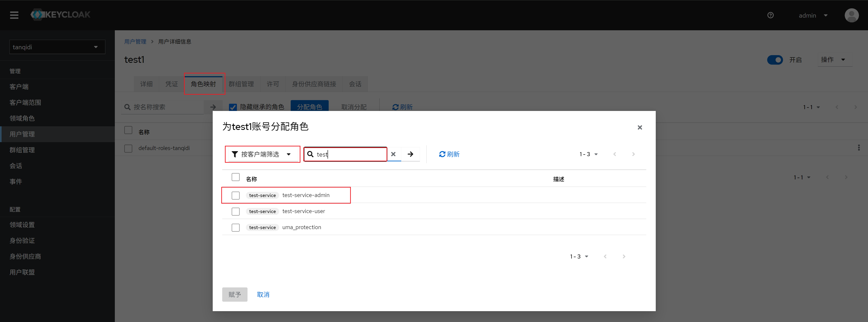The height and width of the screenshot is (322, 868).
Task: Submit role search with arrow button
Action: click(x=410, y=154)
